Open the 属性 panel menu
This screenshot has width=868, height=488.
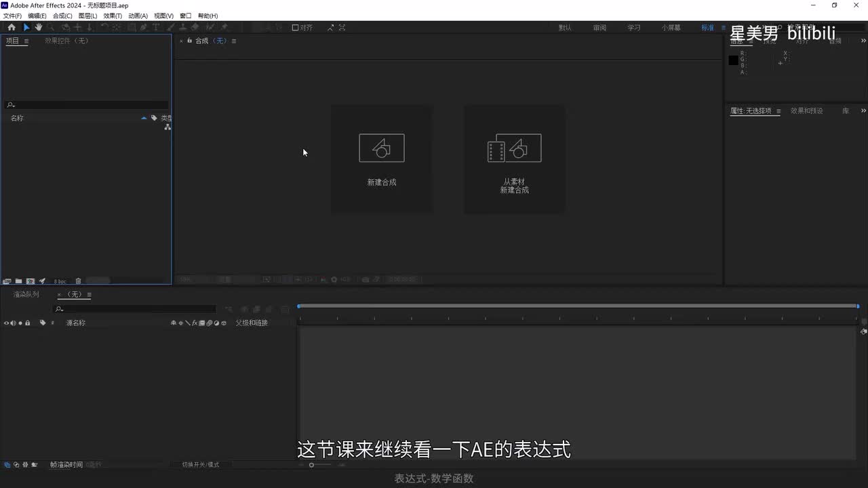tap(778, 111)
